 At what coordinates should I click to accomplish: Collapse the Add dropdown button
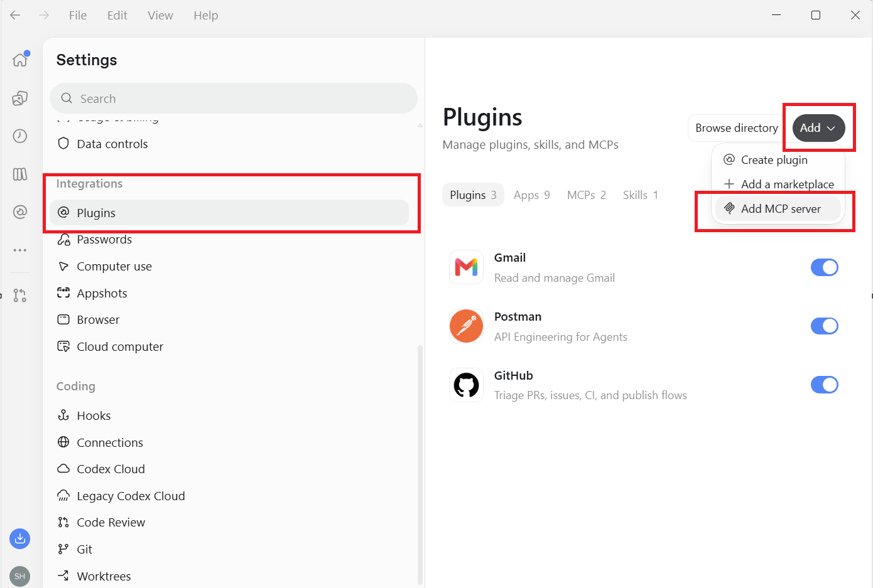point(818,128)
